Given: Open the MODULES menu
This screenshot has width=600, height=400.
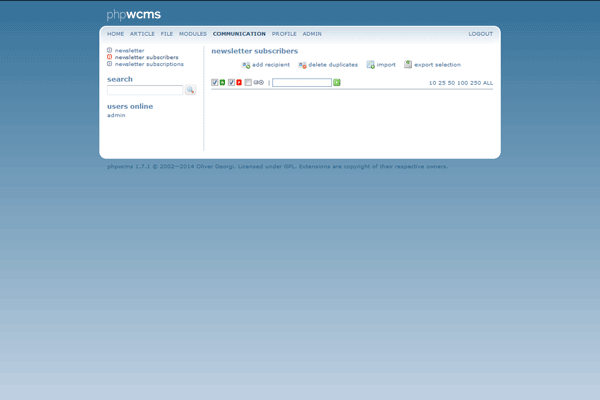Looking at the screenshot, I should click(x=192, y=34).
